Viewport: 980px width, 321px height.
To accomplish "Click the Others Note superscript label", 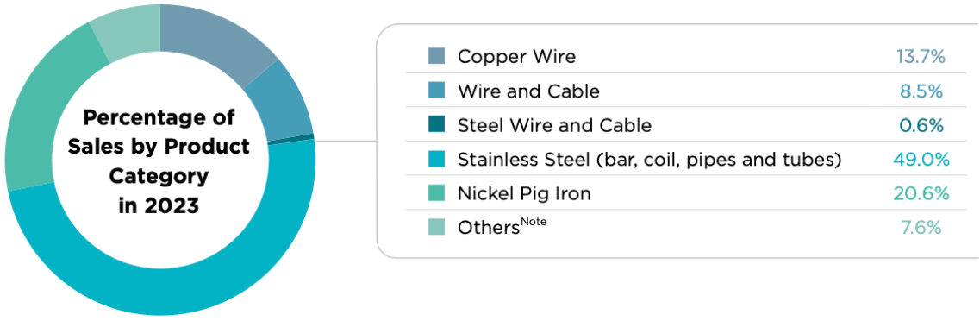I will point(534,222).
